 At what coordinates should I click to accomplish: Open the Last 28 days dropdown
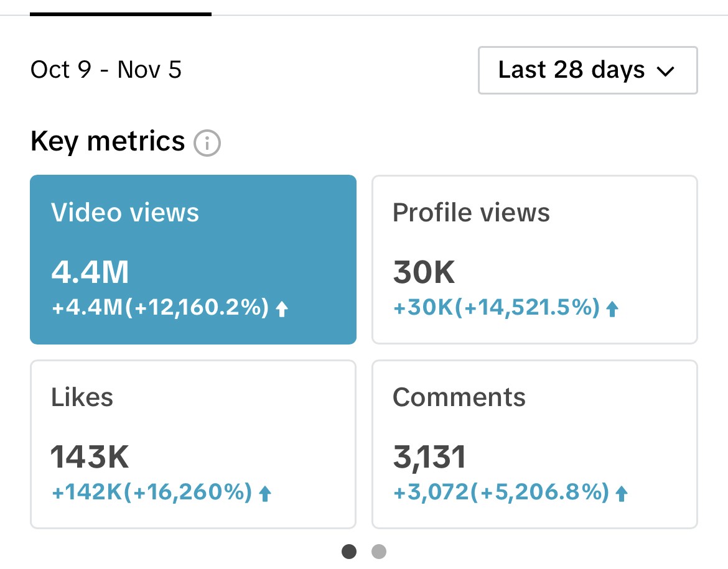tap(588, 70)
